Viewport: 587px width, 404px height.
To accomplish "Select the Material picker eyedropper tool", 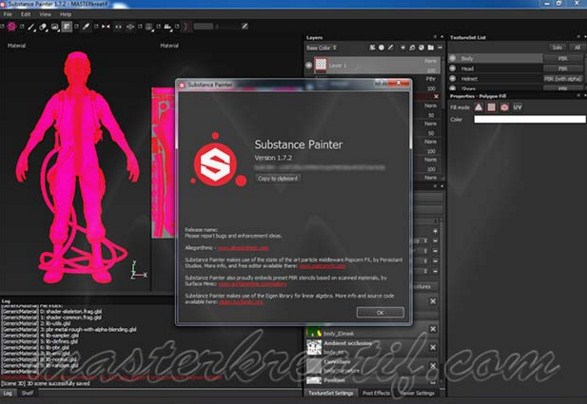I will [86, 27].
